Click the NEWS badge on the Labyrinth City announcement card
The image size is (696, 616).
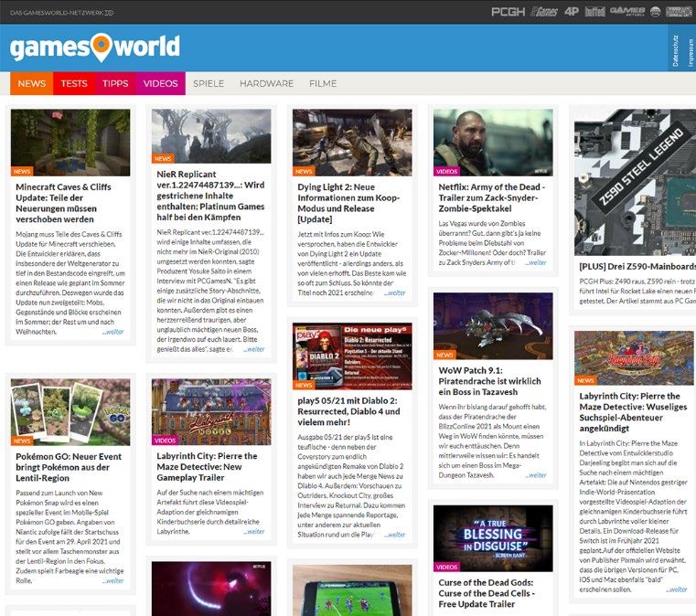point(585,380)
